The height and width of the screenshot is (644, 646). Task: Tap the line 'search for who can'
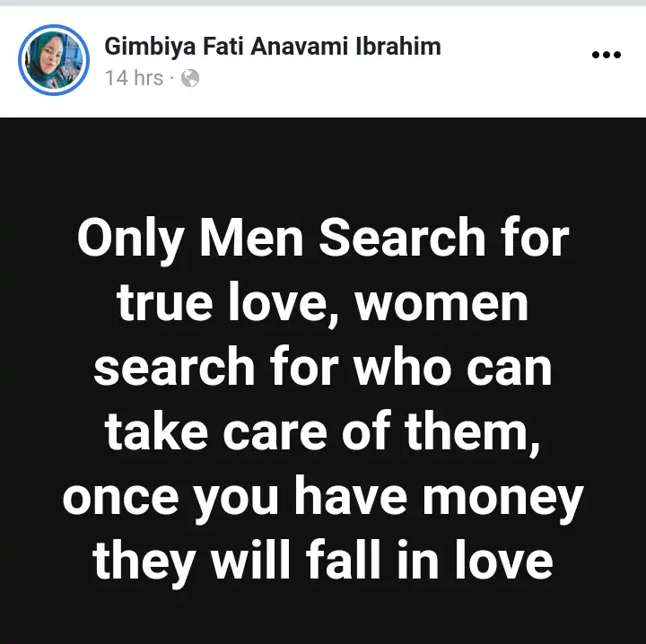[323, 368]
